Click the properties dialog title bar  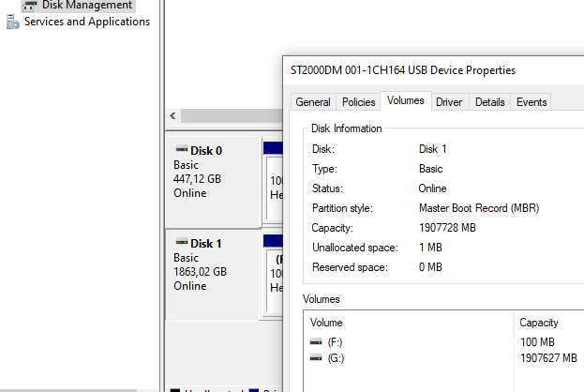pos(434,70)
